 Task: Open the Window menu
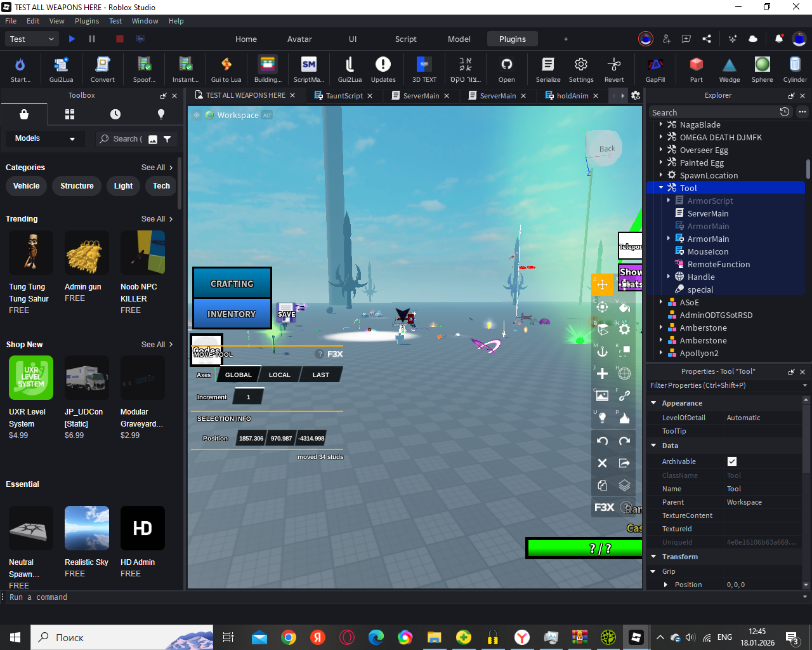(x=145, y=21)
